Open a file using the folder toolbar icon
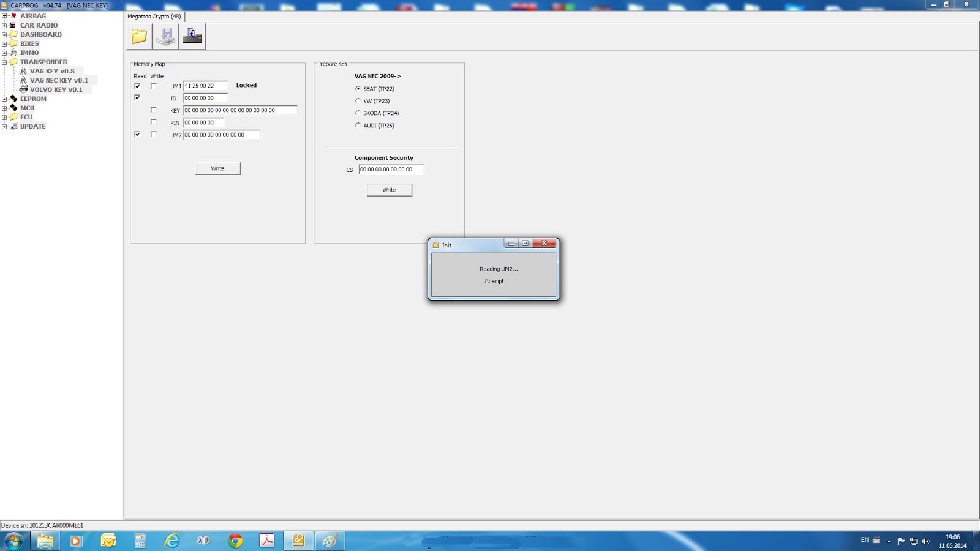 coord(138,36)
